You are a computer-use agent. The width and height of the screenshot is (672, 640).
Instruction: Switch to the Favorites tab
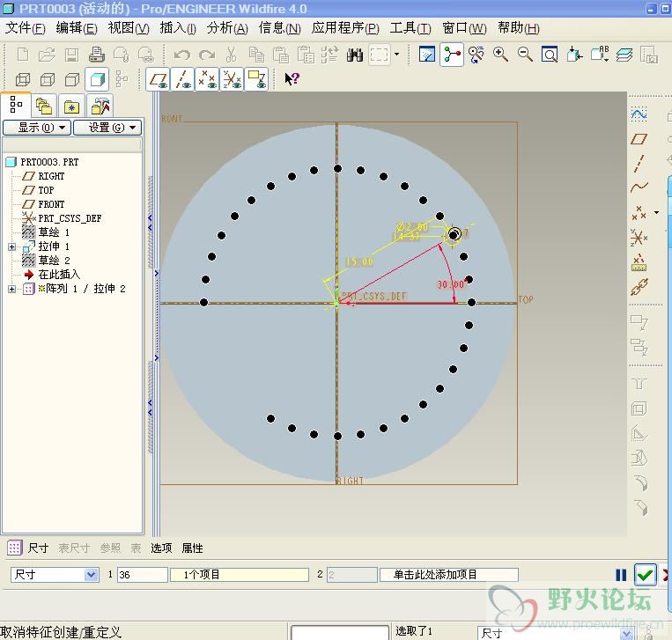pos(71,106)
